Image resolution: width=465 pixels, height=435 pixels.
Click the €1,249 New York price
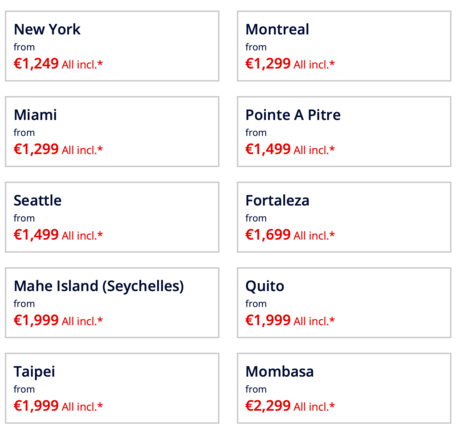coord(36,63)
